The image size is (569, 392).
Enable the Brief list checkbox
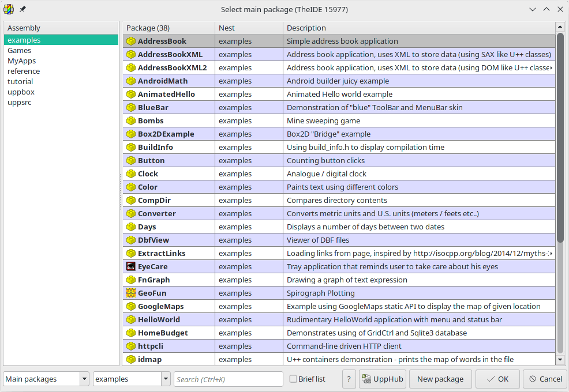tap(294, 379)
